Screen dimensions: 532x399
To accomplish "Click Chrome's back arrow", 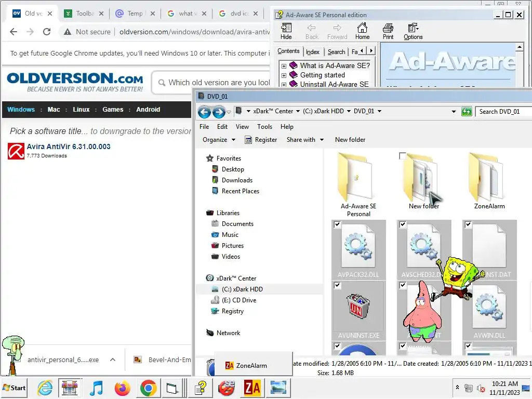I will 14,32.
